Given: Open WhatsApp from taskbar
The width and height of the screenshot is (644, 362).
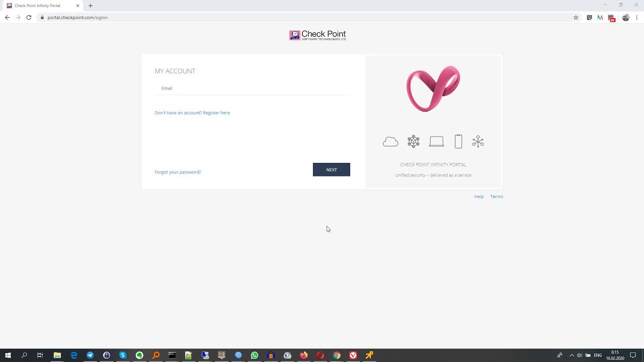Looking at the screenshot, I should [255, 355].
